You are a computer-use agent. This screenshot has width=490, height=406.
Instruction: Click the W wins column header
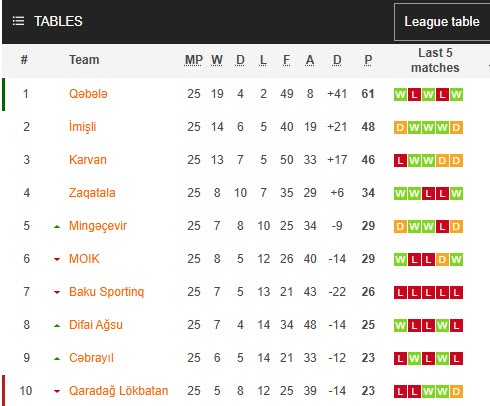click(217, 60)
